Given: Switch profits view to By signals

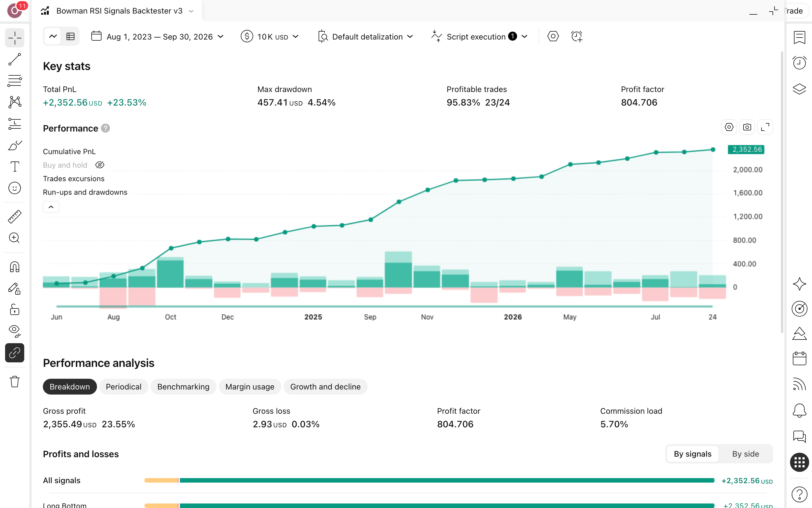Looking at the screenshot, I should point(692,454).
